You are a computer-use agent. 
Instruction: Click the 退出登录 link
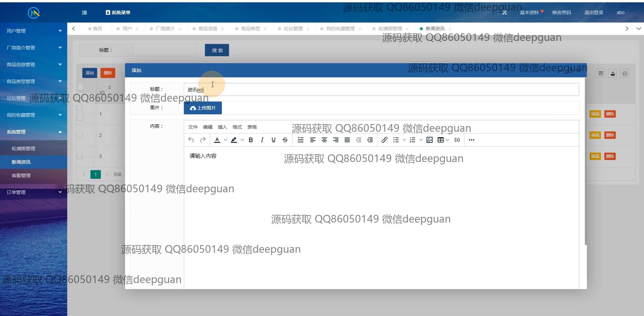pyautogui.click(x=594, y=12)
